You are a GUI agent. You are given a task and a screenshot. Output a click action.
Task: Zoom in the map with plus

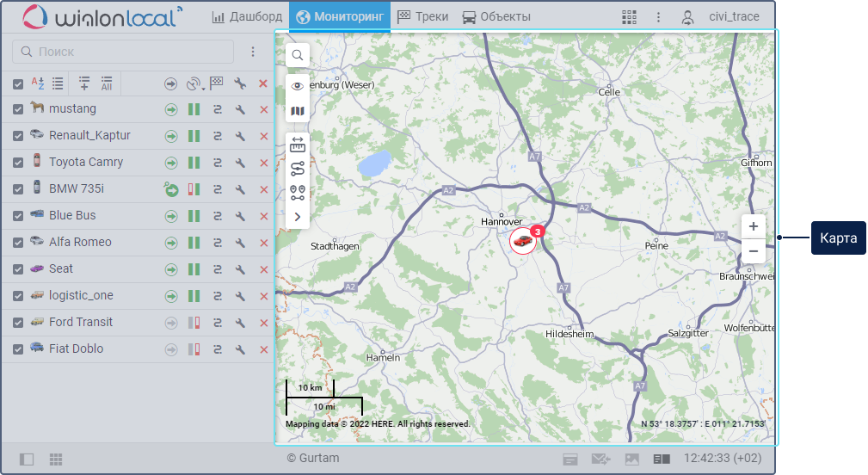pyautogui.click(x=753, y=226)
